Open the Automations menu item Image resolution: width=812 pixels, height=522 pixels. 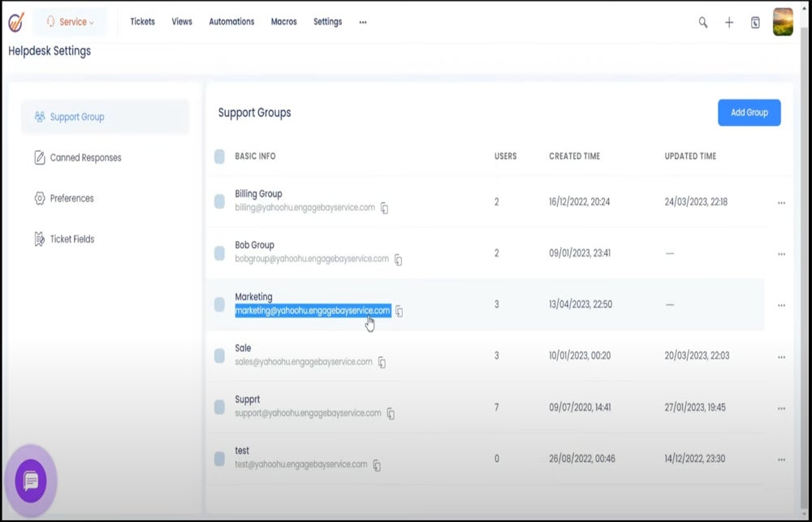[231, 22]
